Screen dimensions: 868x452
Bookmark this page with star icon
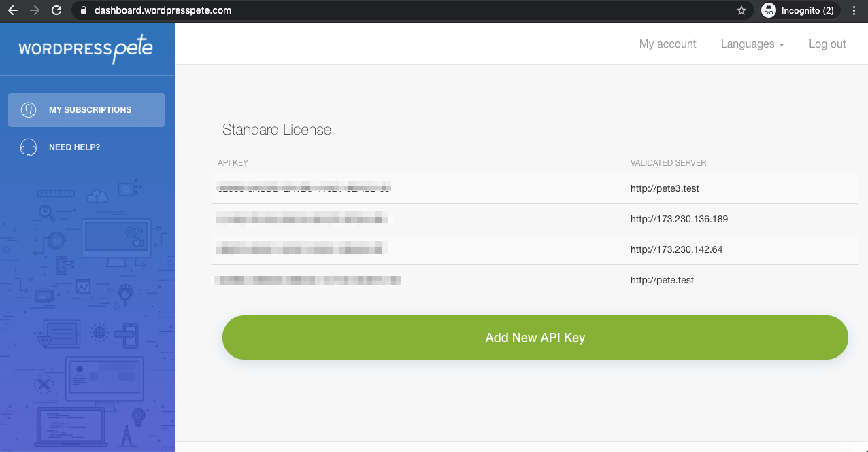pos(741,11)
